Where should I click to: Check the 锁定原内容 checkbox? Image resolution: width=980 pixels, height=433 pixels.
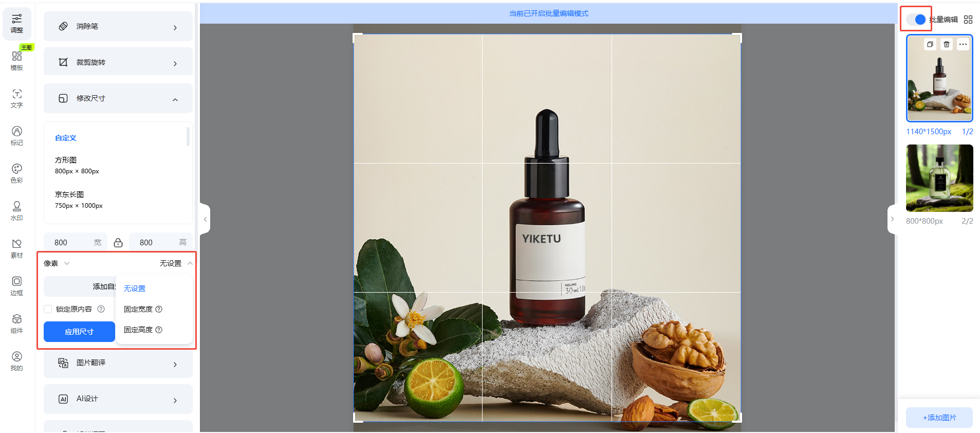click(48, 309)
